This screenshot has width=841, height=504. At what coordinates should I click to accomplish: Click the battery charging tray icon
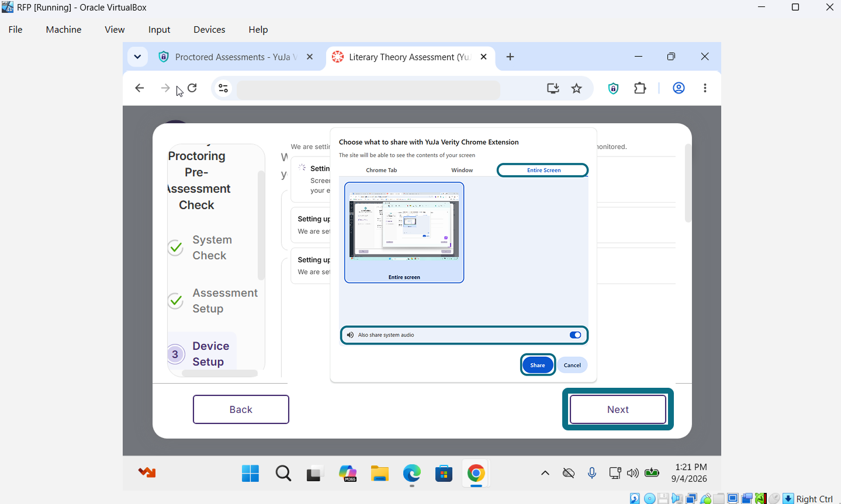652,472
